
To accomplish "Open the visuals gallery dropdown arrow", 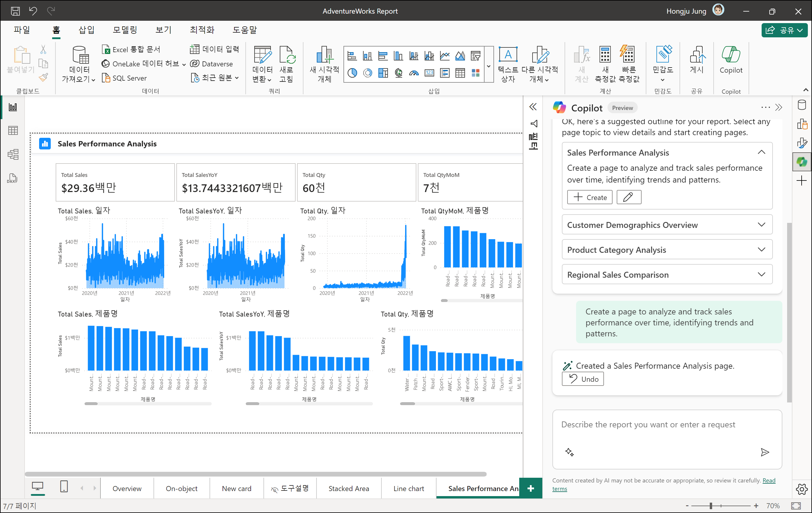I will (x=489, y=66).
